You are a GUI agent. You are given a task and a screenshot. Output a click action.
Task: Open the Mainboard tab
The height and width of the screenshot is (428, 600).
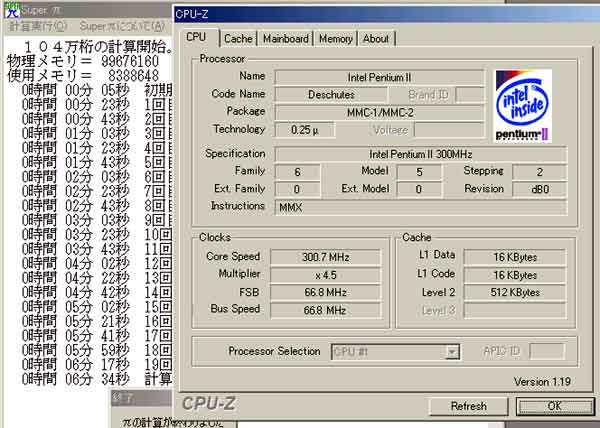click(x=286, y=39)
